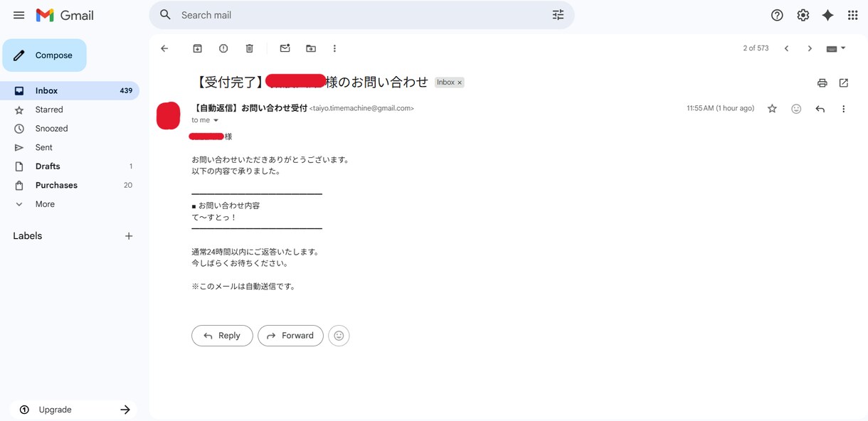Click the Move to folder icon
Screen dimensions: 868x421
pyautogui.click(x=311, y=48)
